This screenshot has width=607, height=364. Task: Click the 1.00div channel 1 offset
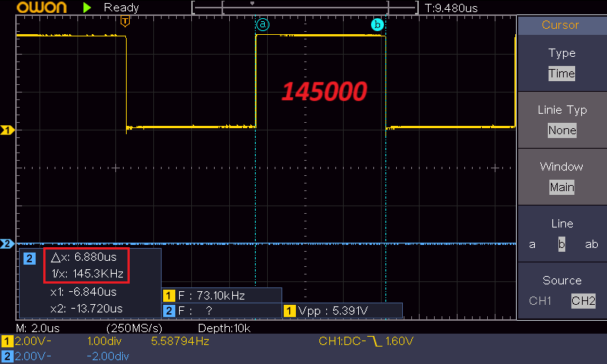104,341
